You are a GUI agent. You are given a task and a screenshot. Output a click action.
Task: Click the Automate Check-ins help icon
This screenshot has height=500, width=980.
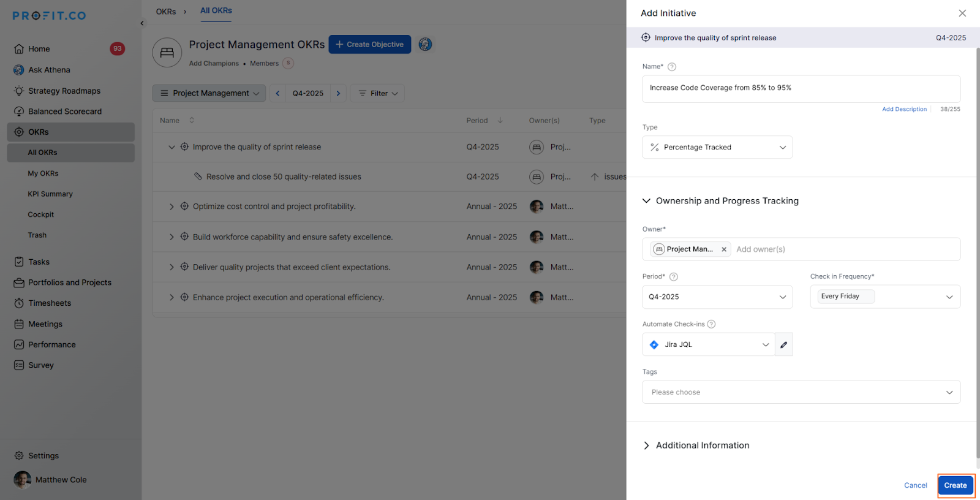711,324
